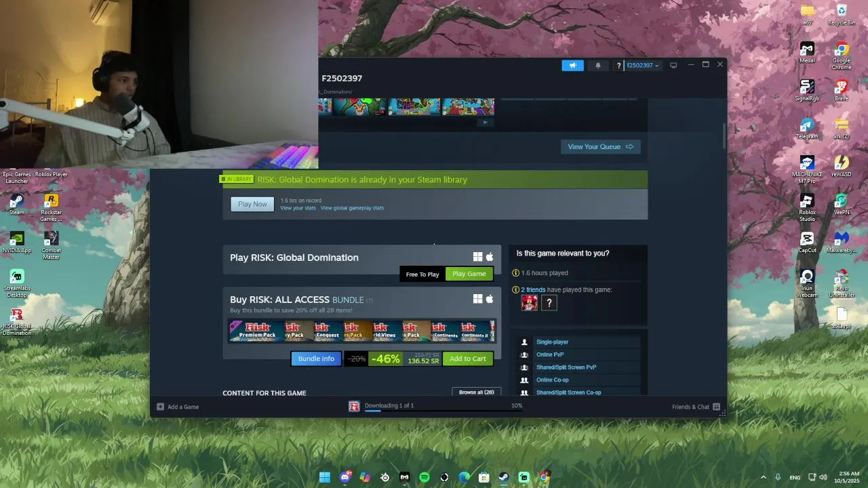The width and height of the screenshot is (868, 488).
Task: Open Medal desktop shortcut
Action: (807, 52)
